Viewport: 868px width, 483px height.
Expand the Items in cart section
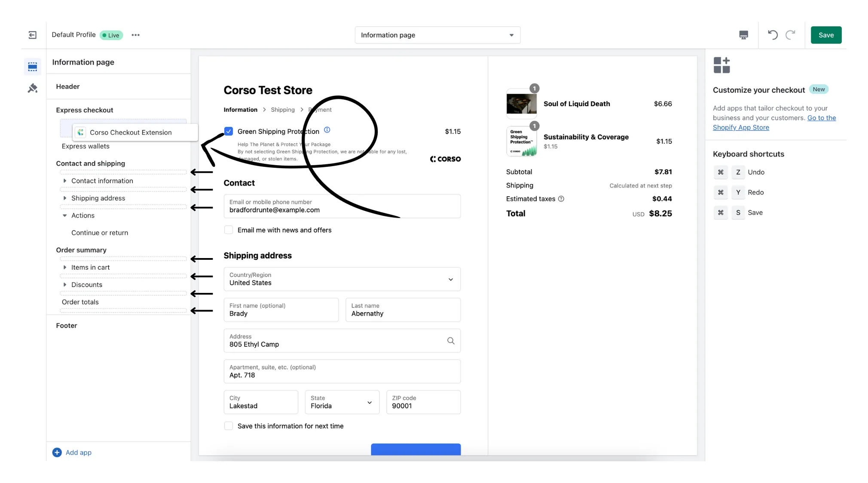click(x=65, y=267)
